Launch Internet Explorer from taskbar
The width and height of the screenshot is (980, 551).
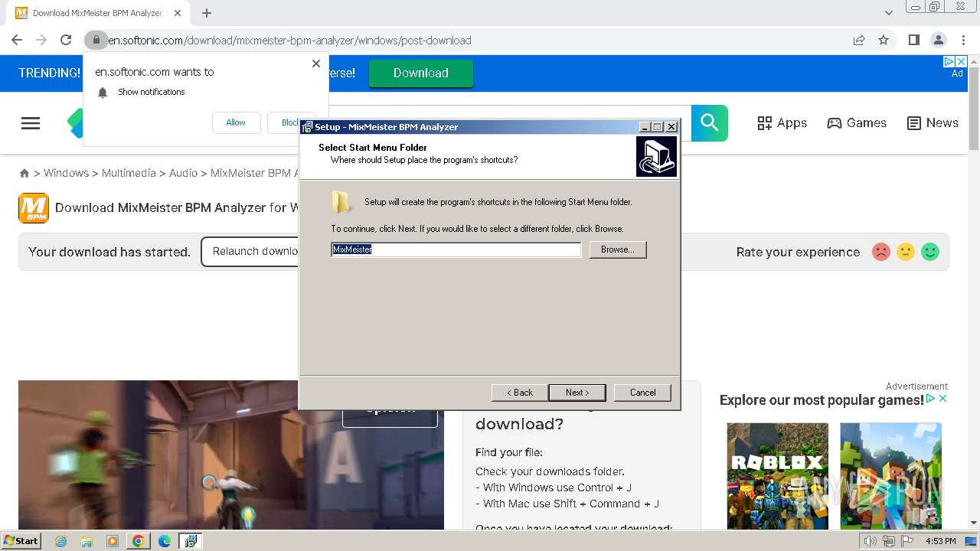pyautogui.click(x=61, y=541)
